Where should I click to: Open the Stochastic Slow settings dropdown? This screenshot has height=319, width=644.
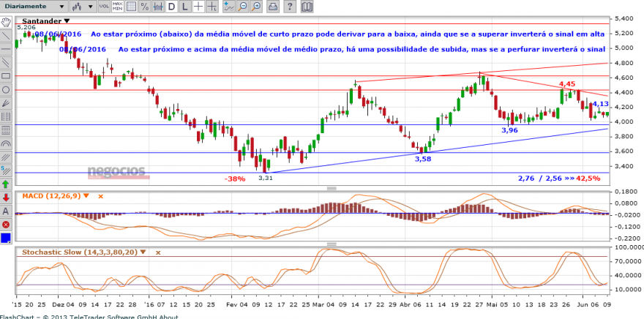[x=143, y=252]
